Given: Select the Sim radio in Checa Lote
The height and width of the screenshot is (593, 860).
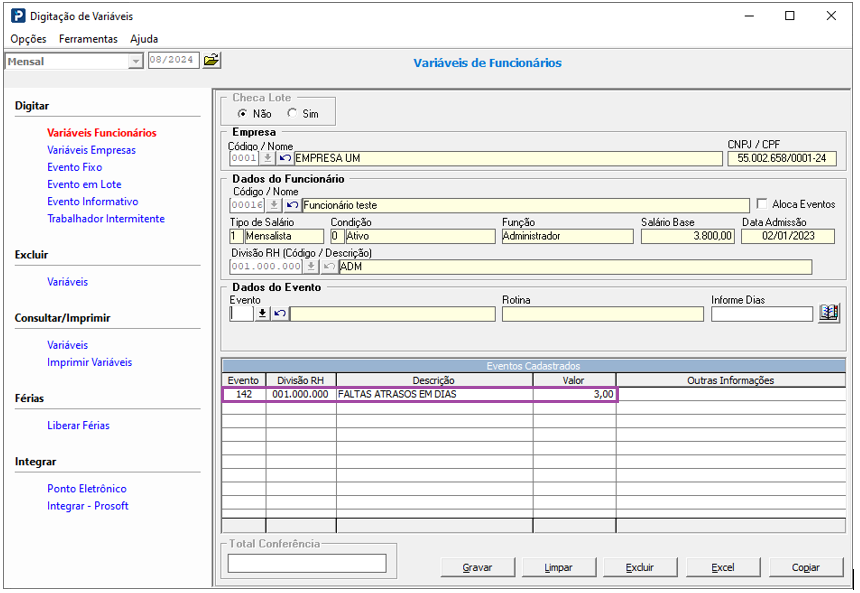Looking at the screenshot, I should coord(292,114).
